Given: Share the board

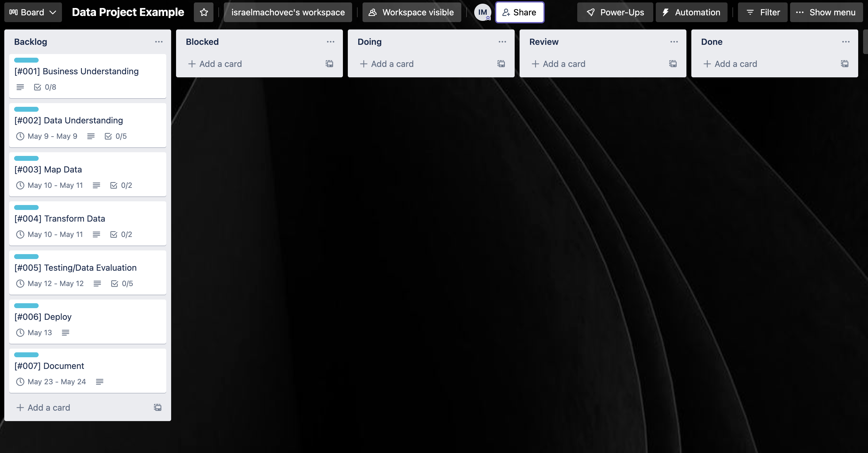Looking at the screenshot, I should pos(520,13).
